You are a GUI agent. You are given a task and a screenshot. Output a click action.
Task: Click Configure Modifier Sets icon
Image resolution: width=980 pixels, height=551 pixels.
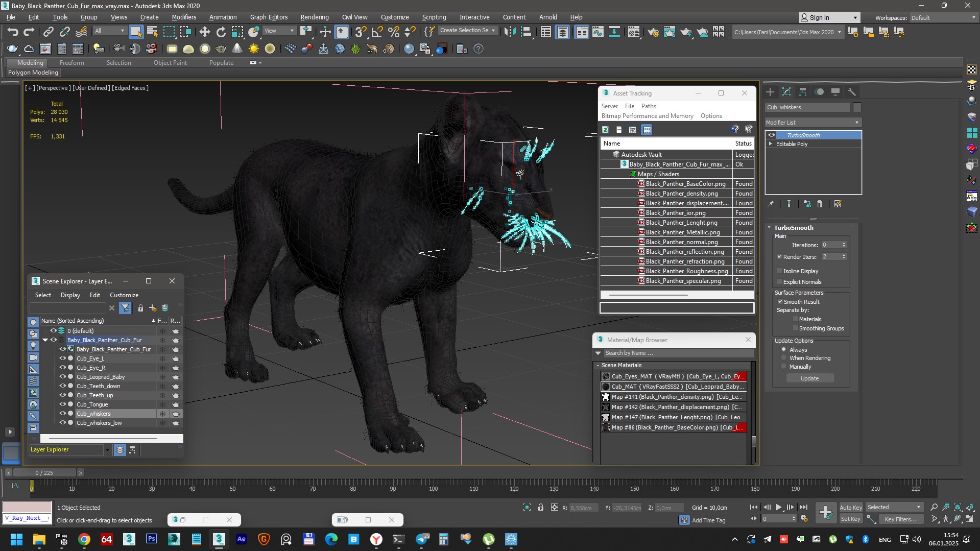point(838,204)
